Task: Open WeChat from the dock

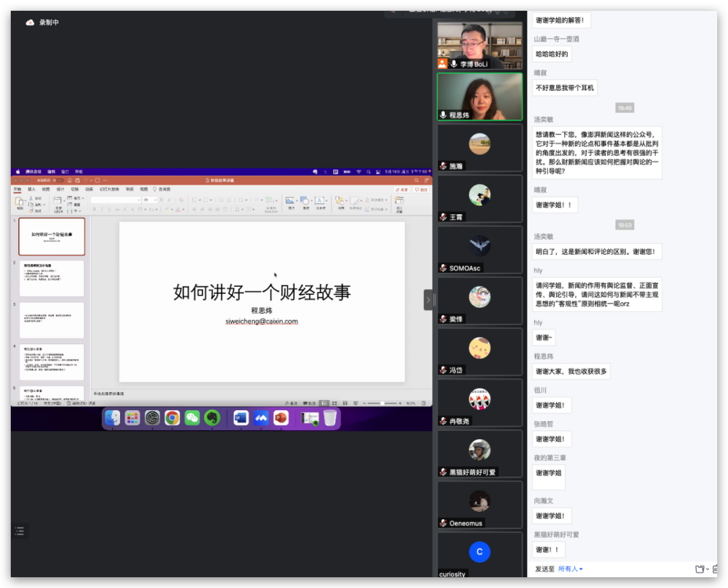Action: pos(192,418)
